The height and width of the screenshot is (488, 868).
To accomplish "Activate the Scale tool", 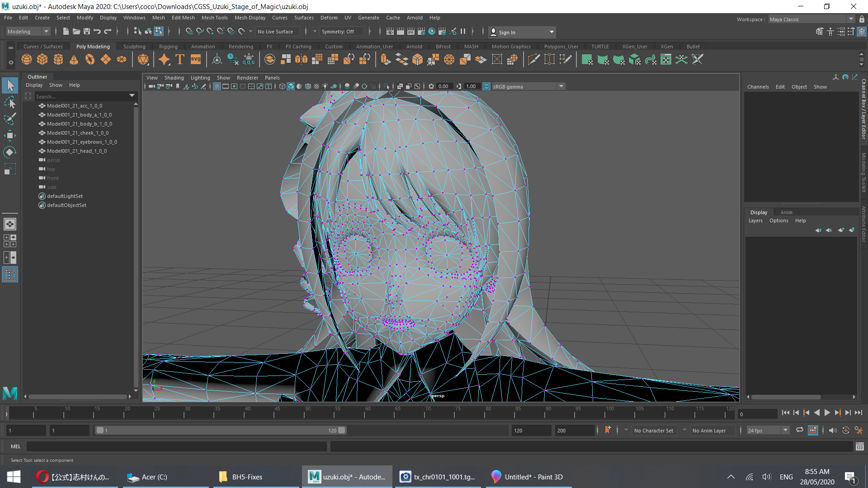I will tap(10, 169).
